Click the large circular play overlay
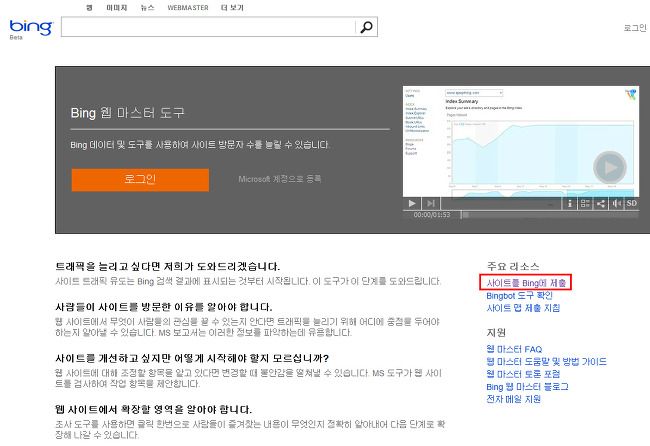 point(609,167)
